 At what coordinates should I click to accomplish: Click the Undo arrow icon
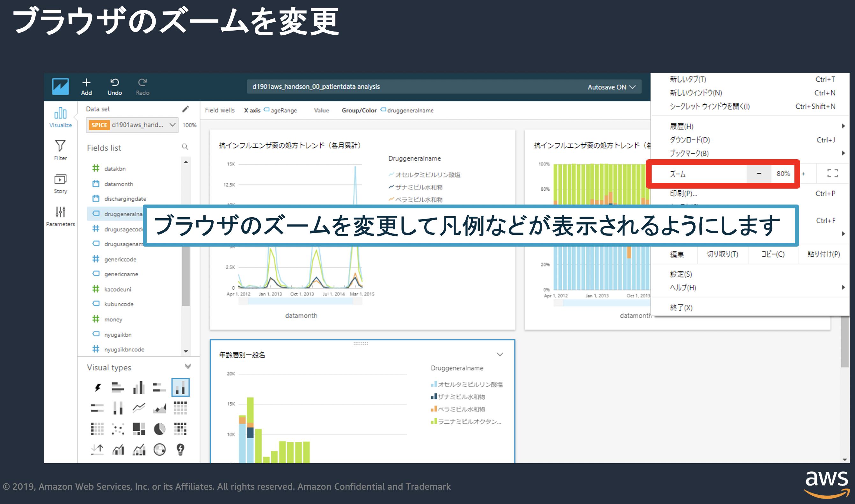(114, 83)
